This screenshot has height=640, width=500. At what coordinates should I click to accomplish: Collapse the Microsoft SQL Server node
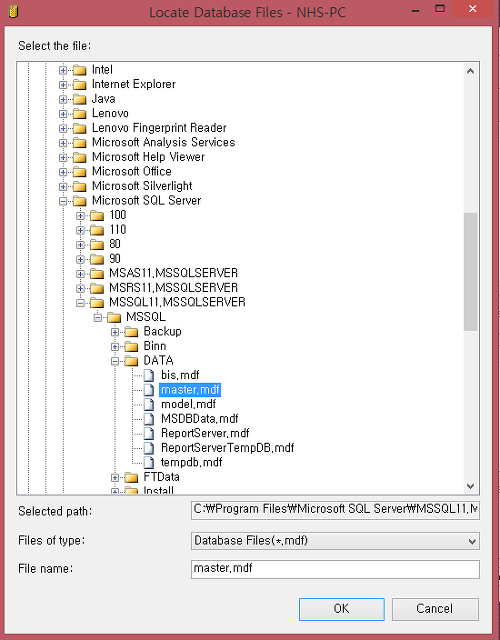tap(63, 201)
